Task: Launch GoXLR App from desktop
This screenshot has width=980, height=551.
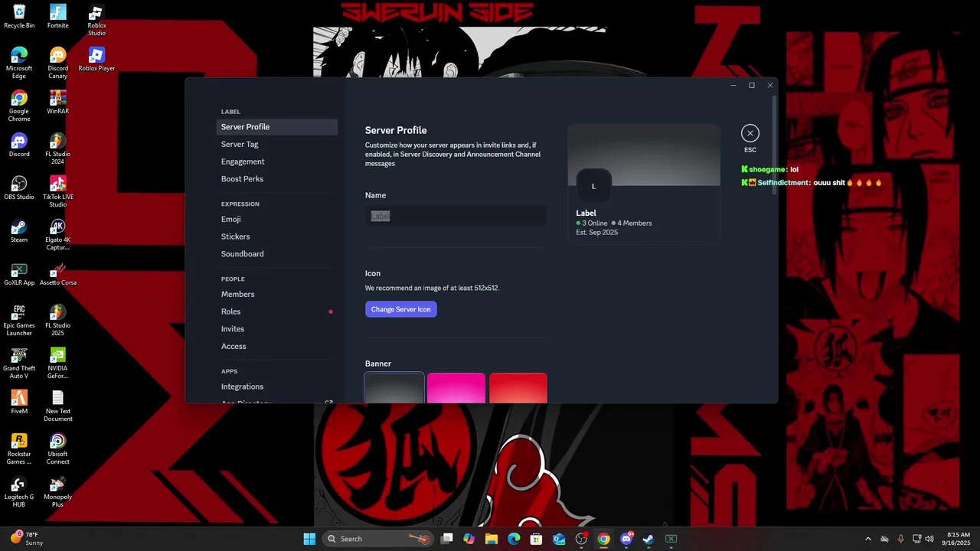Action: pos(19,273)
